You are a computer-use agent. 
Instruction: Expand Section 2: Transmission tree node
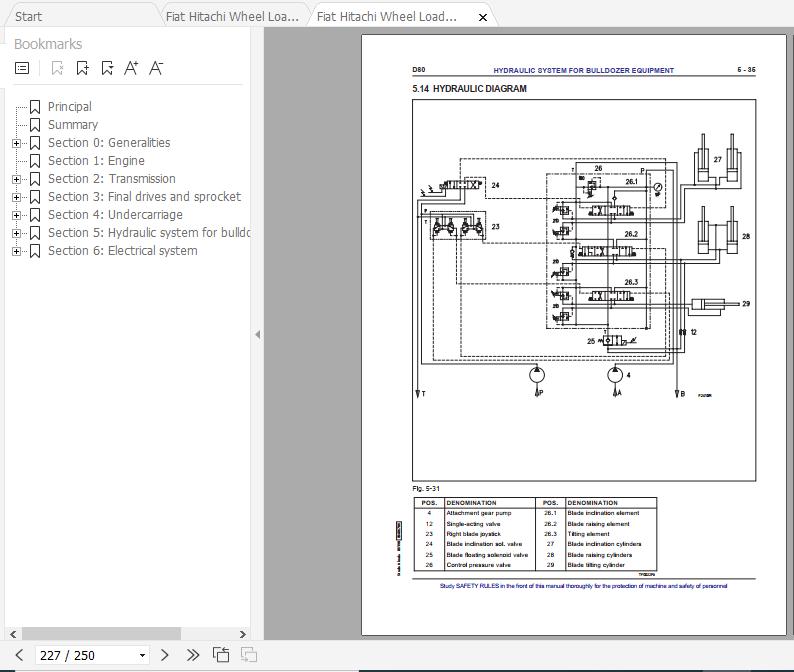tap(16, 179)
